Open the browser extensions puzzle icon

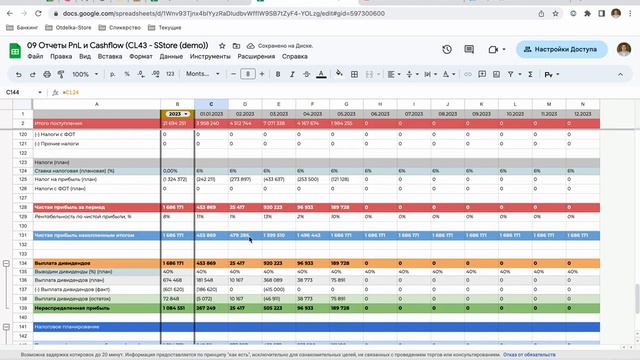[x=587, y=13]
